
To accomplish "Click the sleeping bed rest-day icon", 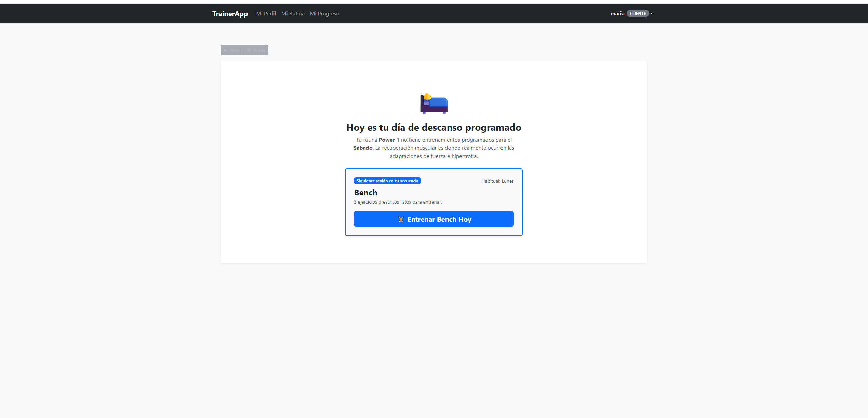I will point(434,103).
